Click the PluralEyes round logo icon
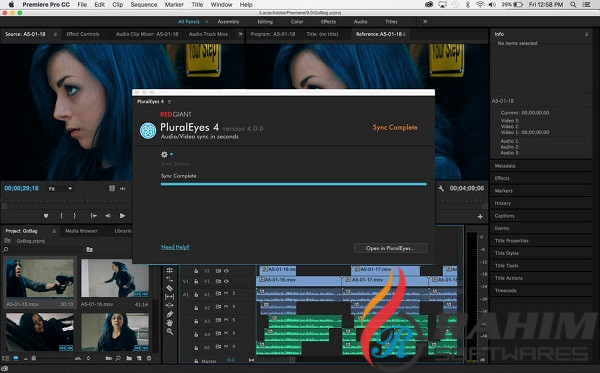 point(148,130)
